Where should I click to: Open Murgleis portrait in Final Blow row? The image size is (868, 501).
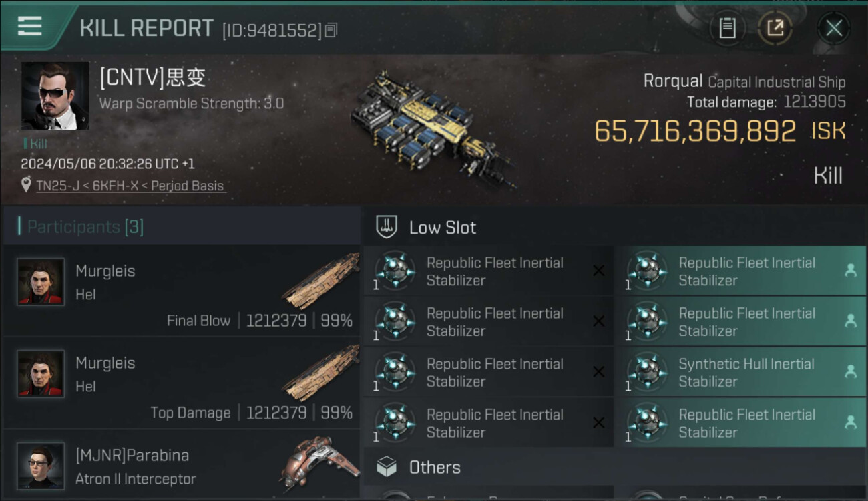pos(41,281)
